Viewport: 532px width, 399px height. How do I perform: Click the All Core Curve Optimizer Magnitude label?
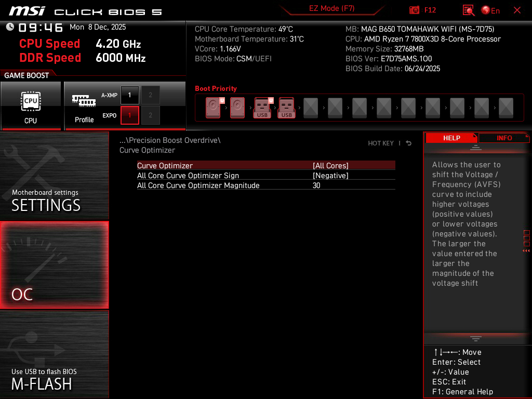click(198, 185)
